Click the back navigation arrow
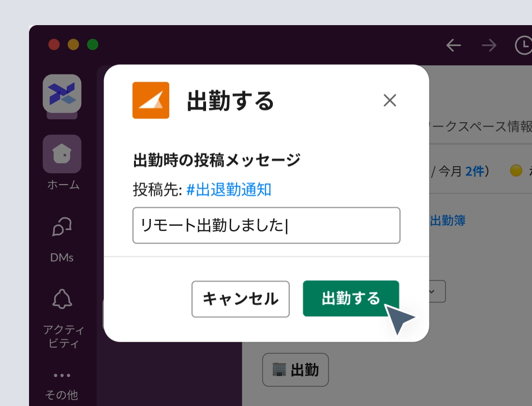532x406 pixels. point(453,45)
